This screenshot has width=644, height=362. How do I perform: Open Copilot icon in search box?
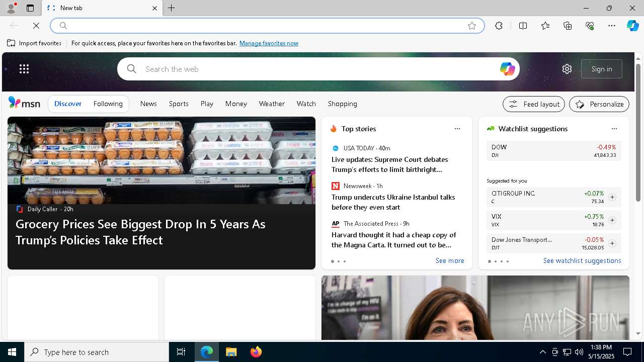(507, 69)
